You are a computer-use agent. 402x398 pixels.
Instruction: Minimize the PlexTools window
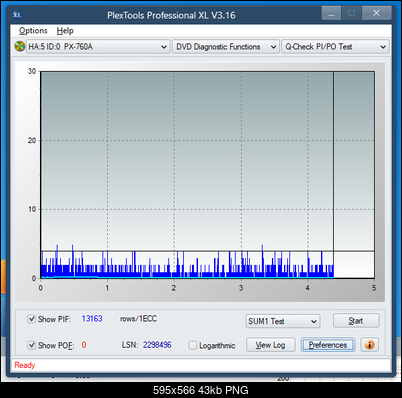(331, 13)
